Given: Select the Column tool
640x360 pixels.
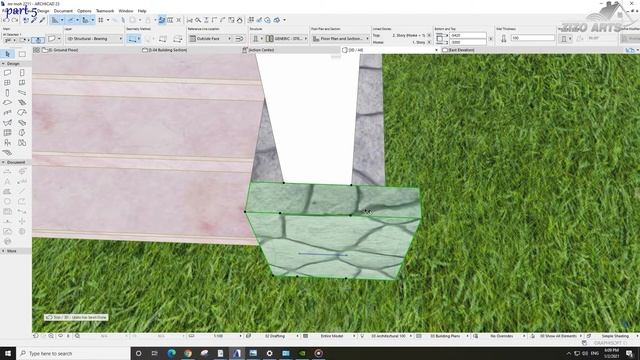Looking at the screenshot, I should tap(7, 93).
